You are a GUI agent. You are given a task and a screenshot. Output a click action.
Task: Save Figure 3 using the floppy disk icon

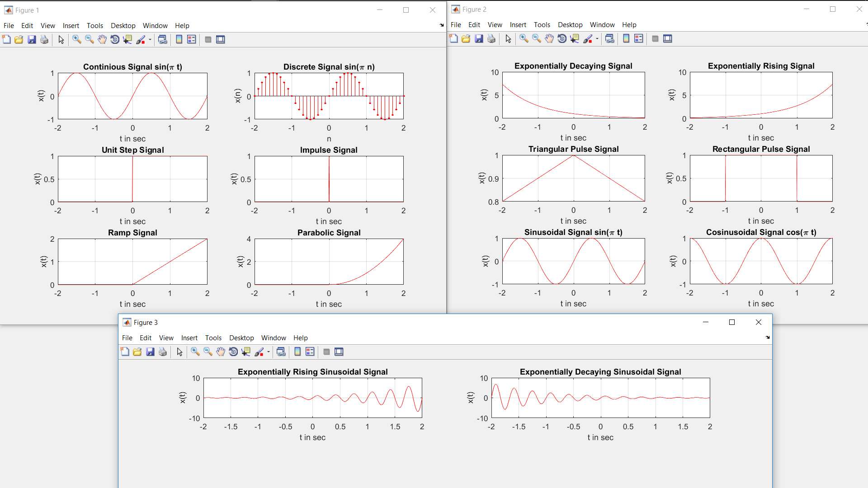coord(150,352)
